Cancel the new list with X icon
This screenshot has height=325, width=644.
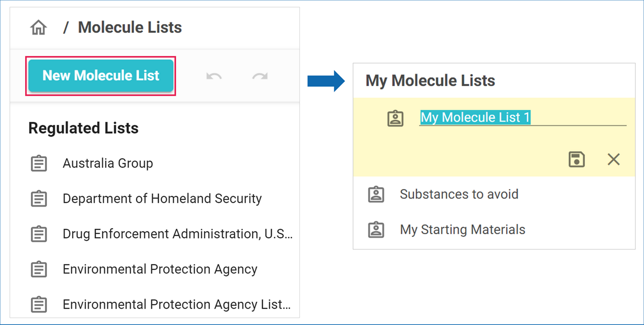pyautogui.click(x=613, y=160)
